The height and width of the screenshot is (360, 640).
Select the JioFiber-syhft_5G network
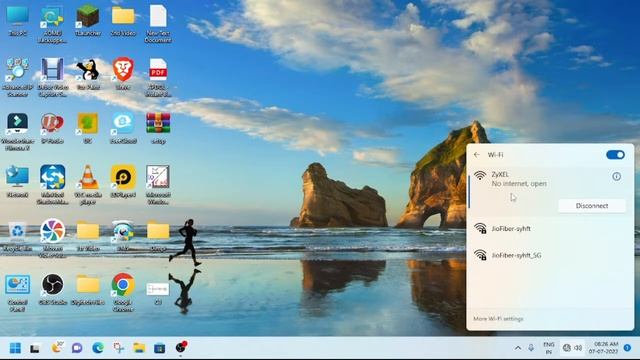(550, 255)
